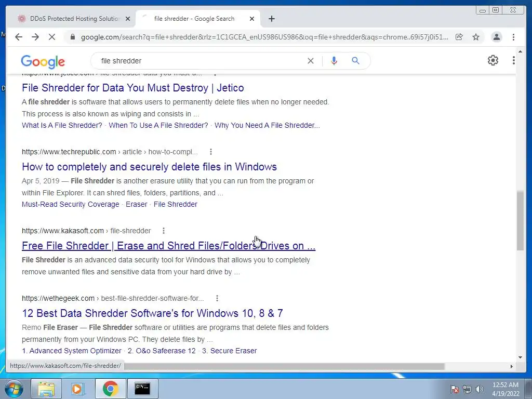Open How to completely and securely delete files
The image size is (532, 399).
pyautogui.click(x=149, y=167)
